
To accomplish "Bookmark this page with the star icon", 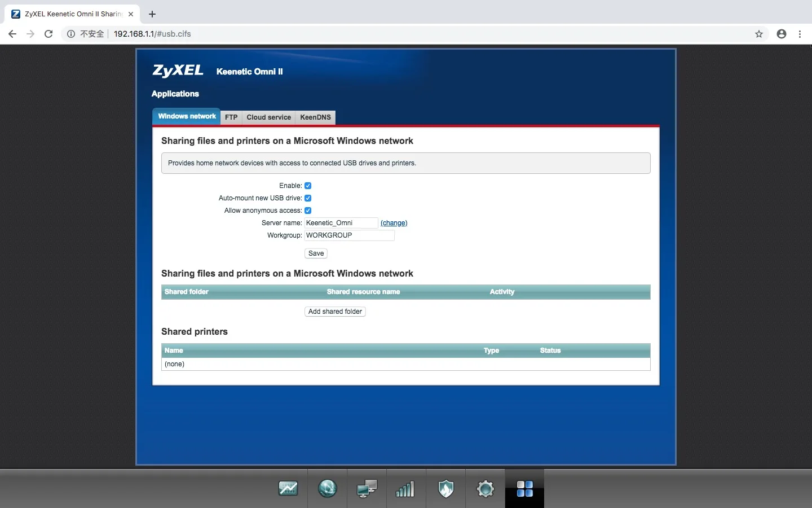I will (x=759, y=34).
